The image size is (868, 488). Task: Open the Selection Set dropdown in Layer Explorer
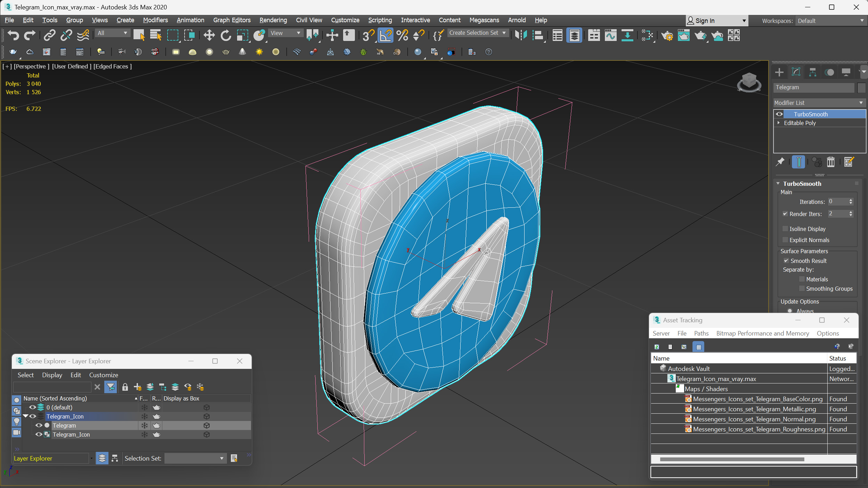click(x=195, y=458)
